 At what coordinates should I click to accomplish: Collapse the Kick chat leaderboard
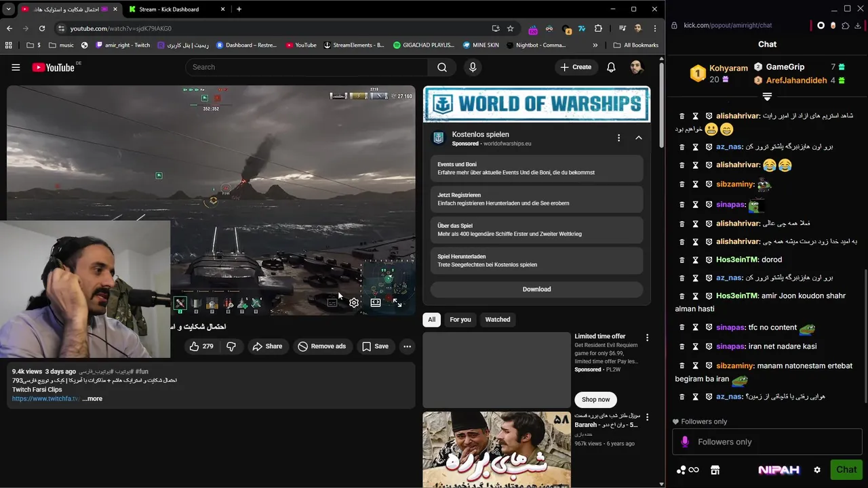coord(767,97)
